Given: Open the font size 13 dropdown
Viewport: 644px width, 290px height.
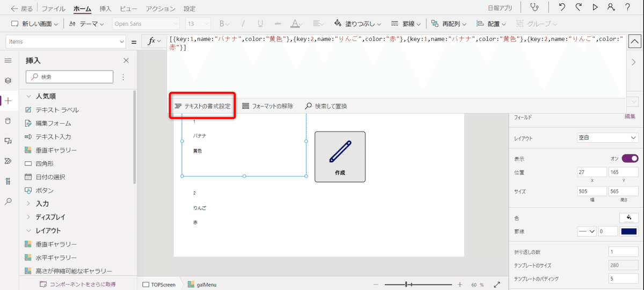Looking at the screenshot, I should tap(199, 24).
